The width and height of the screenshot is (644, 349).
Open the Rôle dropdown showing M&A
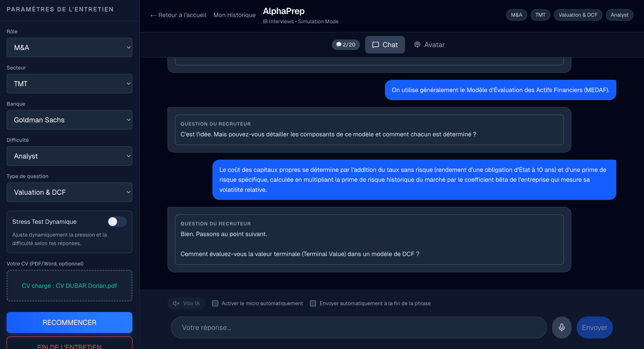coord(69,48)
